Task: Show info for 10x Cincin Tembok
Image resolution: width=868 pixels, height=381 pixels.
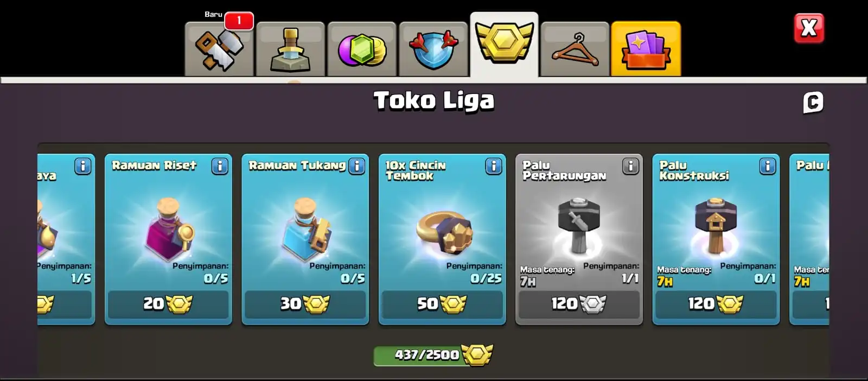Action: [x=494, y=166]
